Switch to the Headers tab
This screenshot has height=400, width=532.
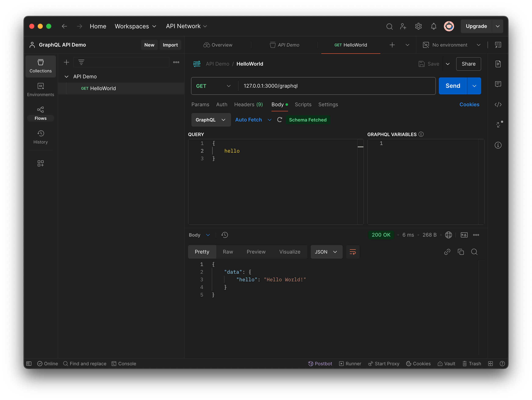(x=248, y=104)
